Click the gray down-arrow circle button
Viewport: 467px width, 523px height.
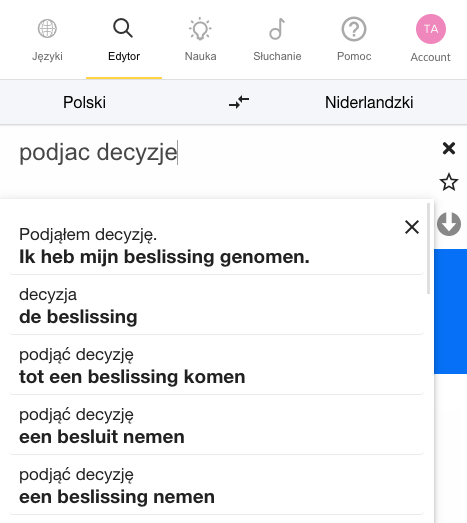pos(449,224)
